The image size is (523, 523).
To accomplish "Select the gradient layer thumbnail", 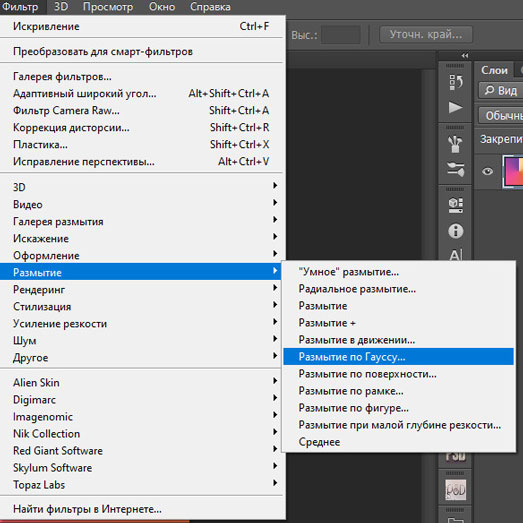I will click(x=513, y=172).
